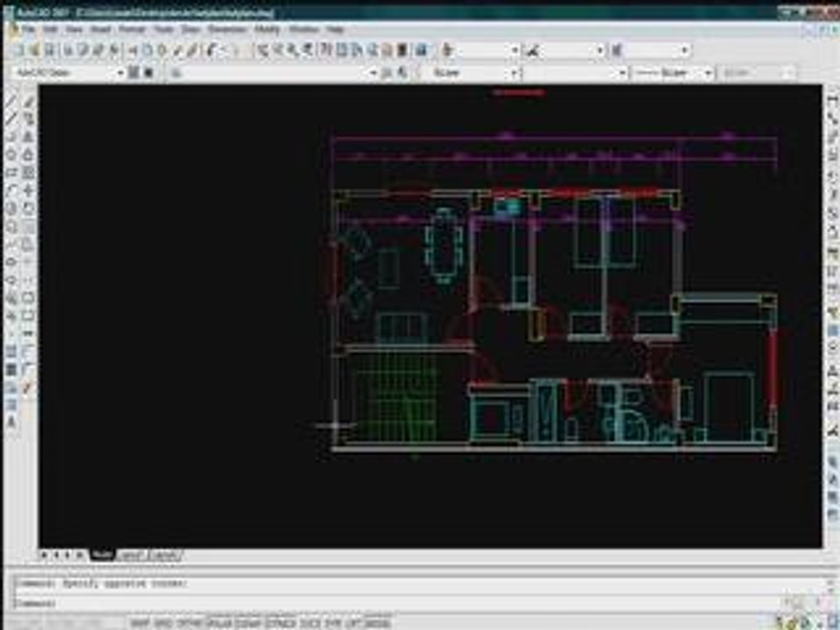Select the Hatch tool in the Draw toolbar
The height and width of the screenshot is (630, 840).
click(x=11, y=352)
